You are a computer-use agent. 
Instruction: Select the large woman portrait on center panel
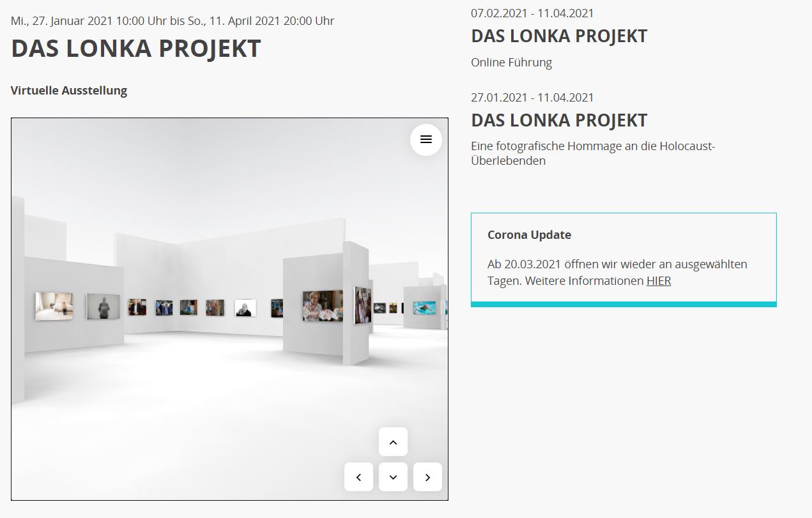[323, 305]
